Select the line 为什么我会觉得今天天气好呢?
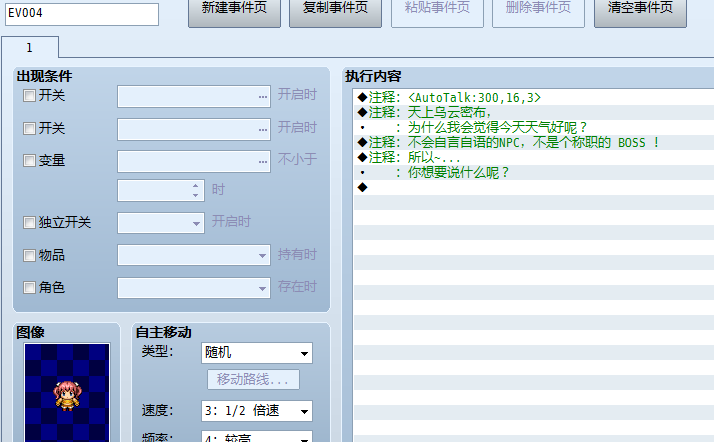The width and height of the screenshot is (714, 442). 534,127
